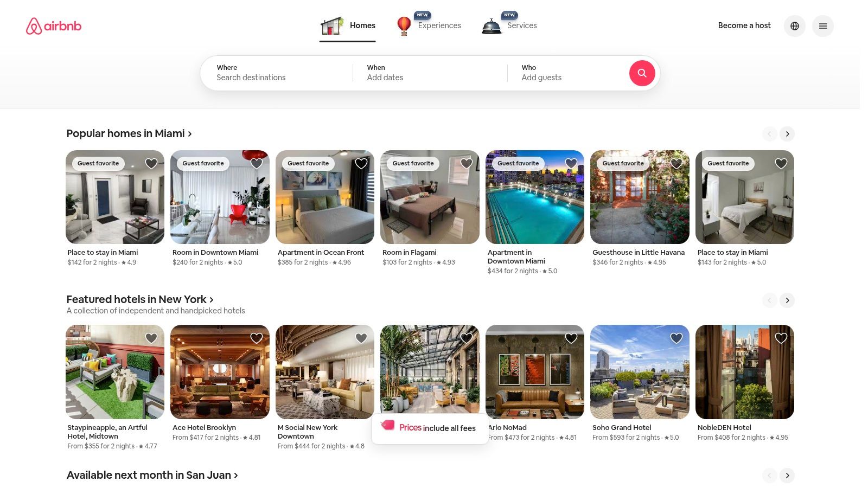Image resolution: width=868 pixels, height=488 pixels.
Task: Open the language and region selector globe icon
Action: pos(794,25)
